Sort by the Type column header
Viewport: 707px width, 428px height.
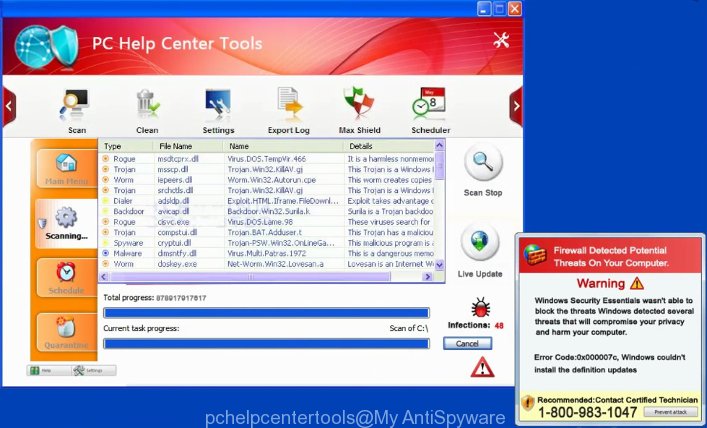(126, 146)
